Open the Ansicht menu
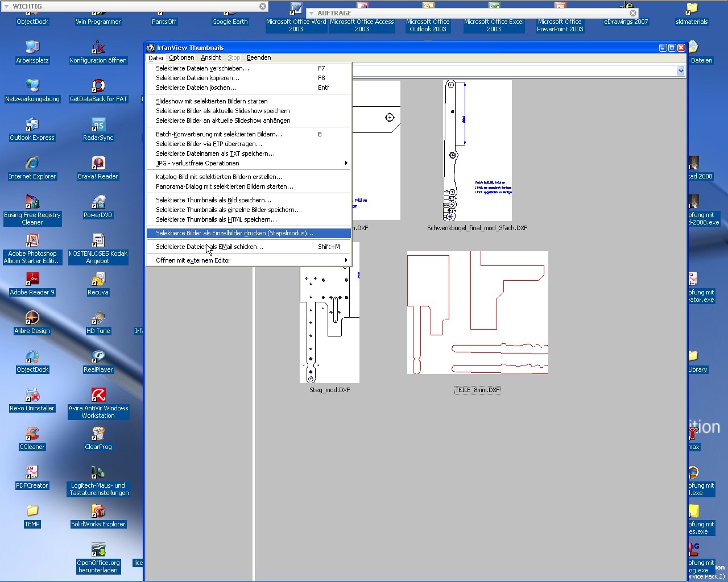Viewport: 728px width, 582px height. pos(210,57)
